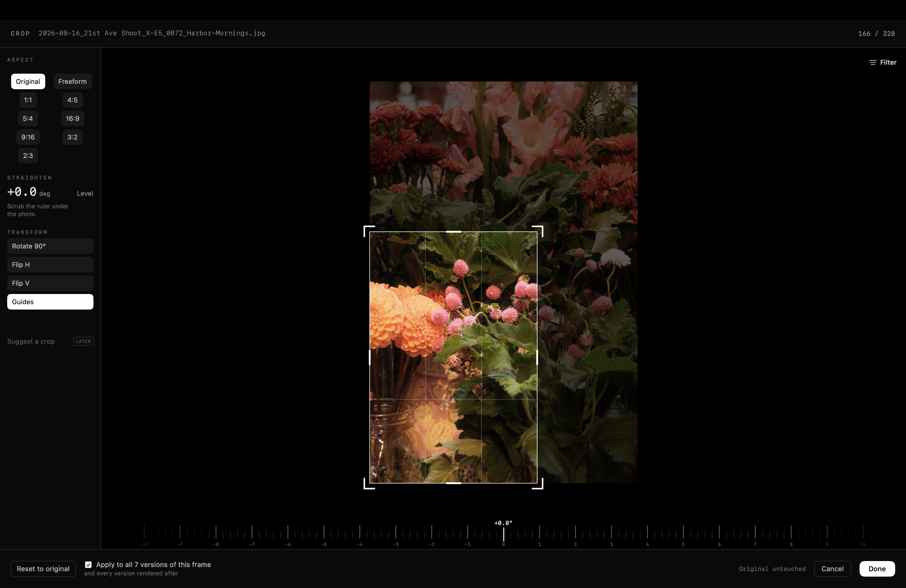The height and width of the screenshot is (588, 906).
Task: Flip the image horizontally with Flip H
Action: coord(50,265)
